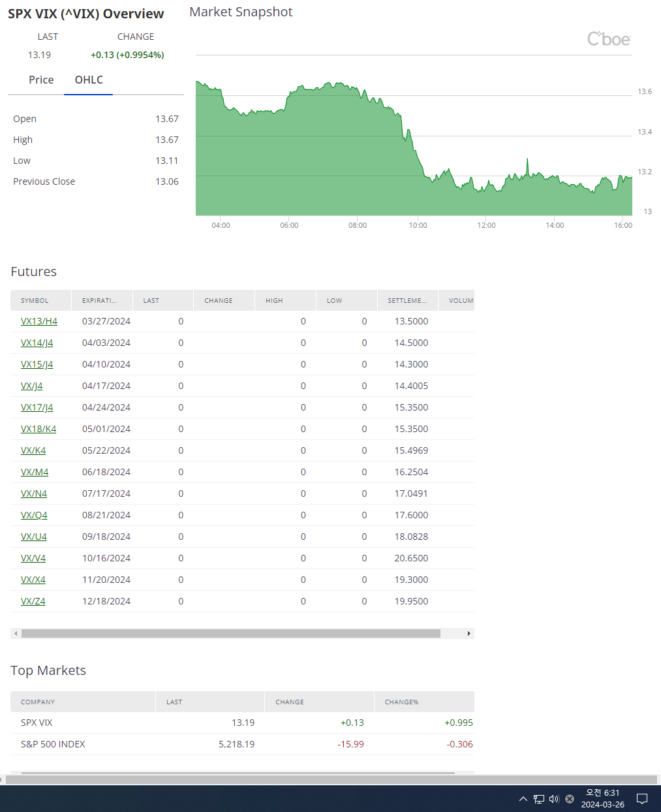This screenshot has width=661, height=812.
Task: Open the taskbar clock and calendar
Action: pos(603,799)
